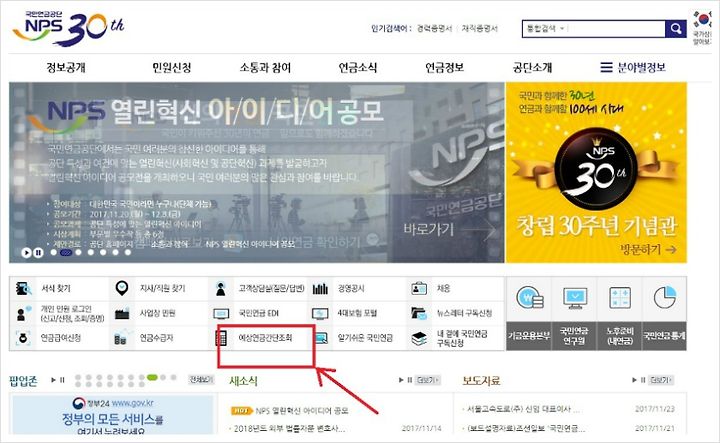Click the 창립 30주년 기념관 yellow banner
Viewport: 720px width, 443px height.
(596, 173)
